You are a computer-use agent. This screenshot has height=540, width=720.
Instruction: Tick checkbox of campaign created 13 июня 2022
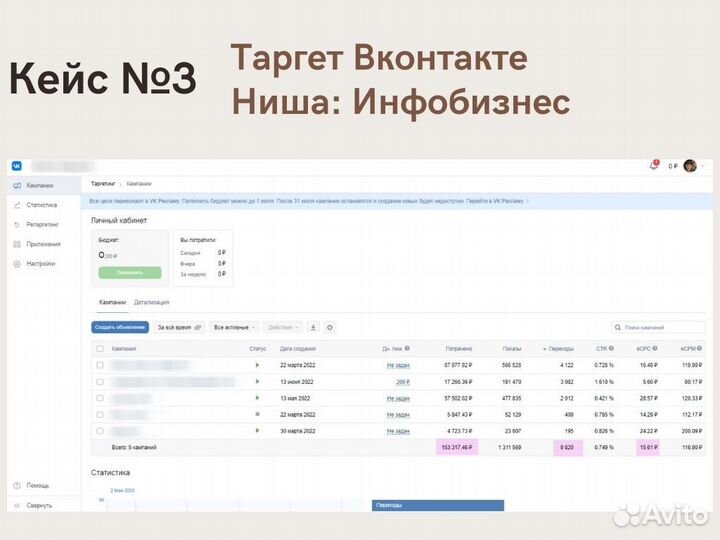point(100,382)
